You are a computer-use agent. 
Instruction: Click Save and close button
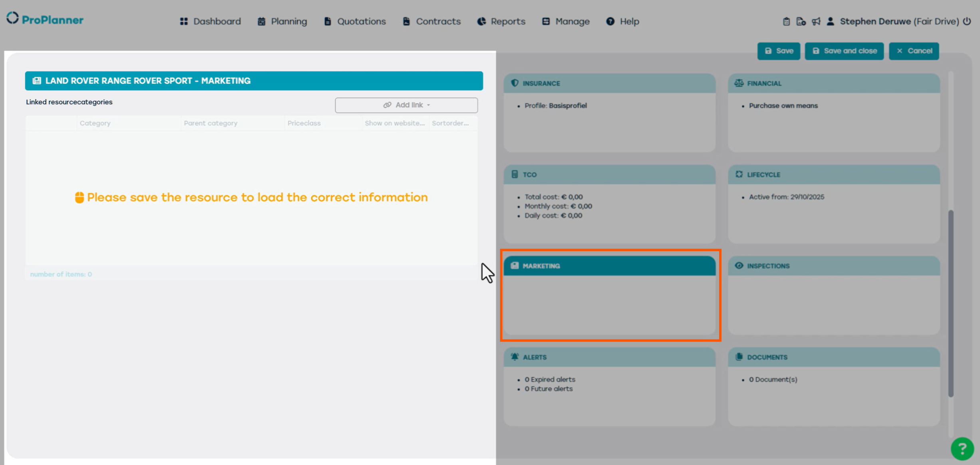click(844, 51)
